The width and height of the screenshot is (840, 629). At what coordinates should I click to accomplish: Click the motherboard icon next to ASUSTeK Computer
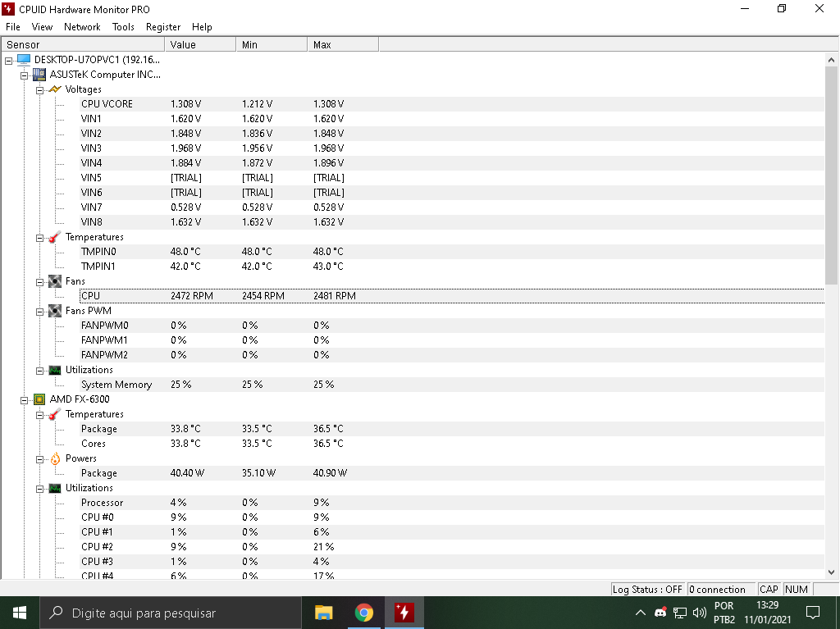(x=39, y=75)
